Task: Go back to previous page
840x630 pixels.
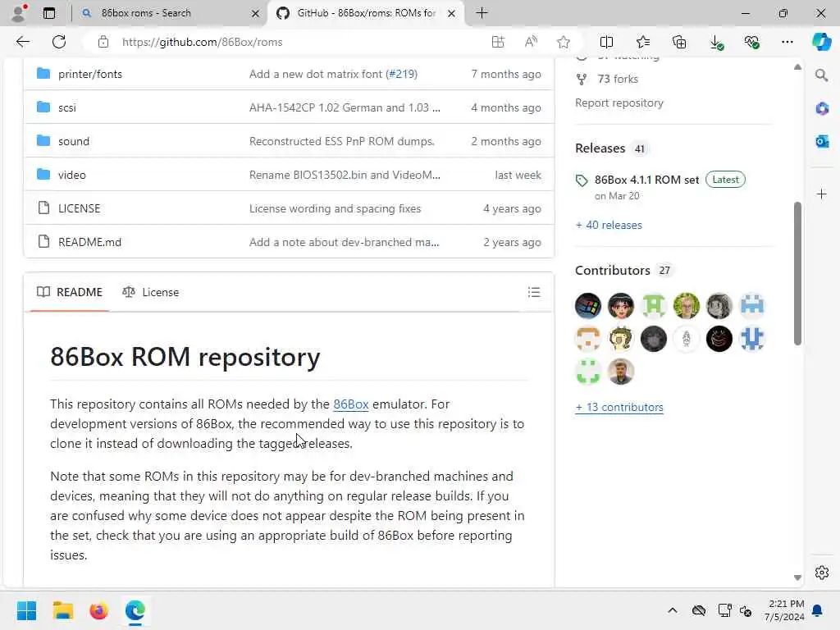Action: (22, 42)
